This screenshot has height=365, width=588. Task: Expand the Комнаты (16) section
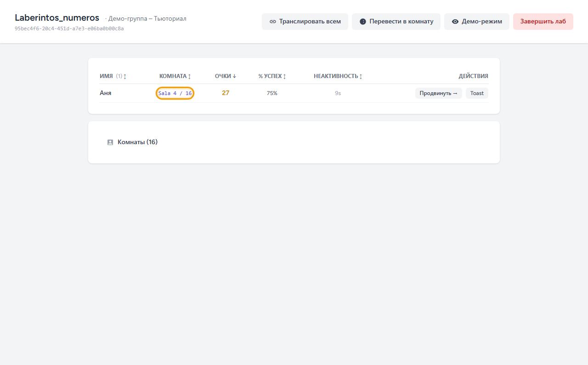point(294,142)
